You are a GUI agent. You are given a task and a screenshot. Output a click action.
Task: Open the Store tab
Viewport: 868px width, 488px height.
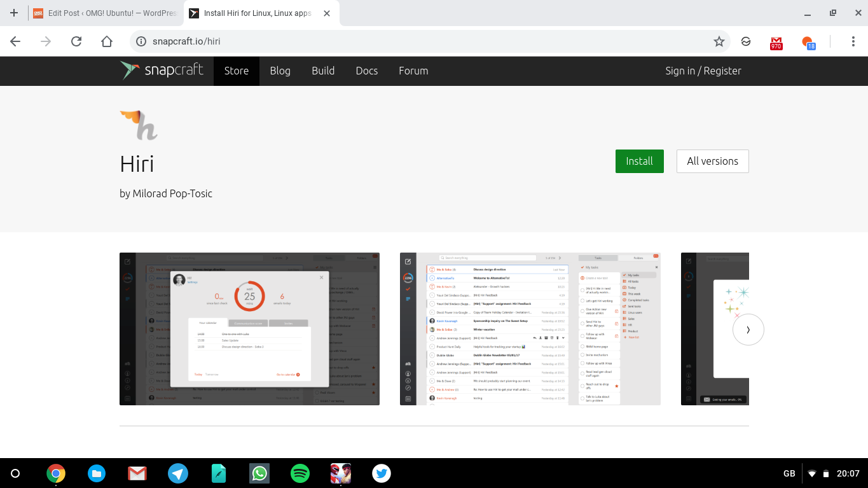click(237, 71)
